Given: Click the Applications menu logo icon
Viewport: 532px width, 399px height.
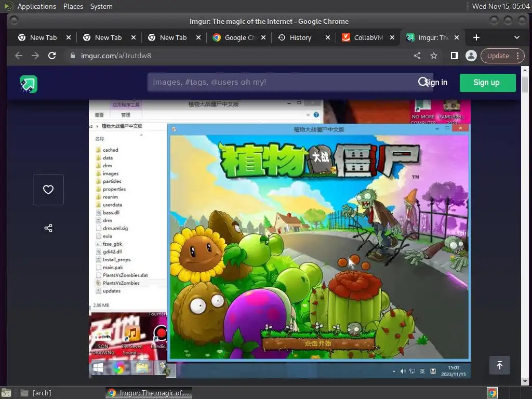Looking at the screenshot, I should click(9, 6).
